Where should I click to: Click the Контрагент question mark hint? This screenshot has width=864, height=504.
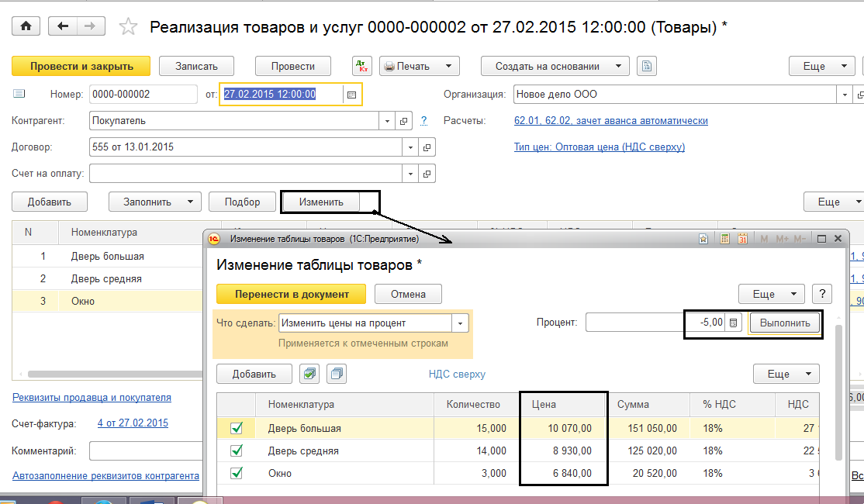423,121
